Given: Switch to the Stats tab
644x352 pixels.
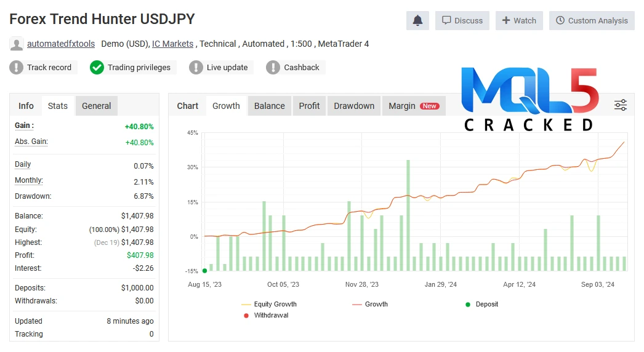Looking at the screenshot, I should tap(57, 106).
